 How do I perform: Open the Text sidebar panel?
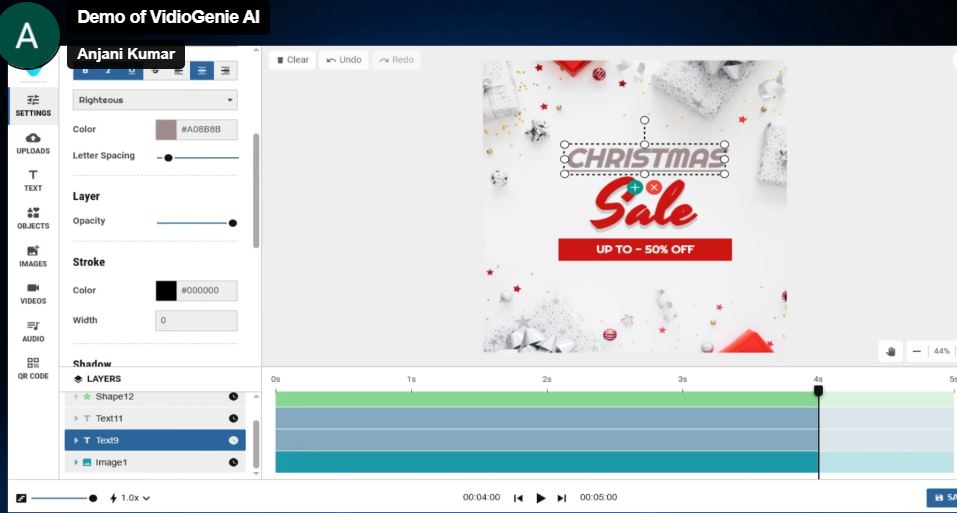pyautogui.click(x=33, y=181)
